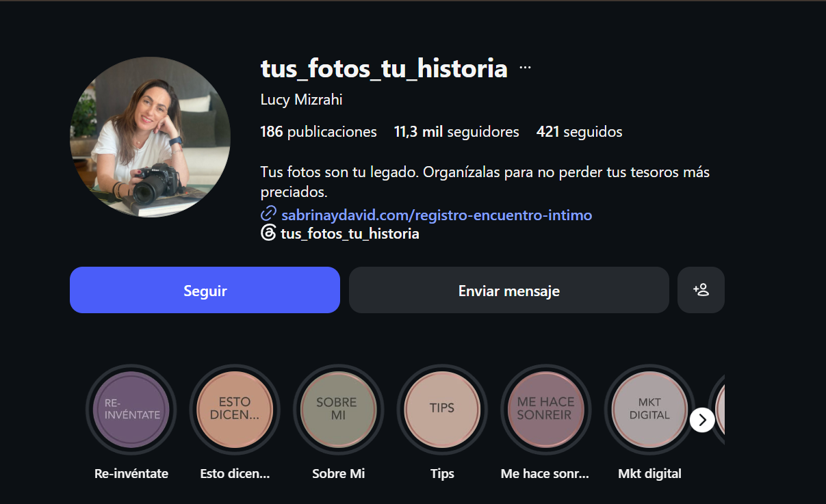Open the Tips highlight circle
Screen dimensions: 826x504
(442, 409)
